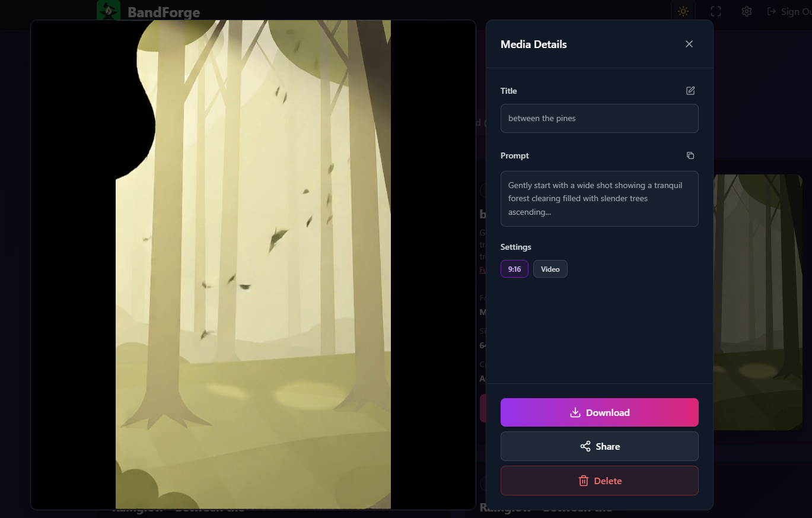This screenshot has width=812, height=518.
Task: Select the 9:16 aspect ratio chip
Action: (514, 269)
